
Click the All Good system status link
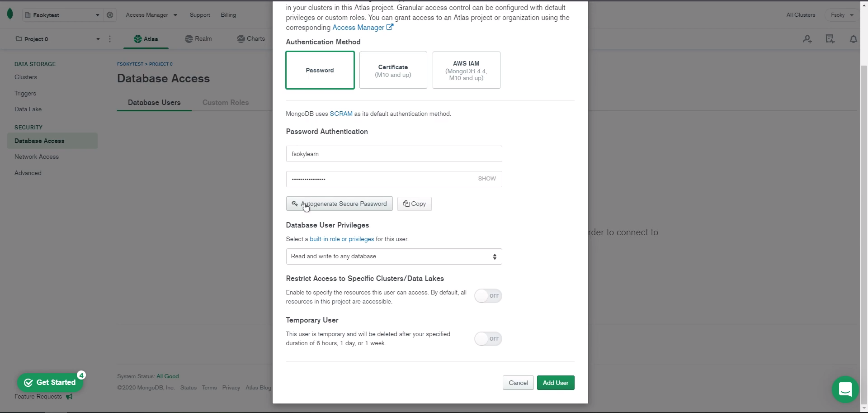(x=168, y=376)
